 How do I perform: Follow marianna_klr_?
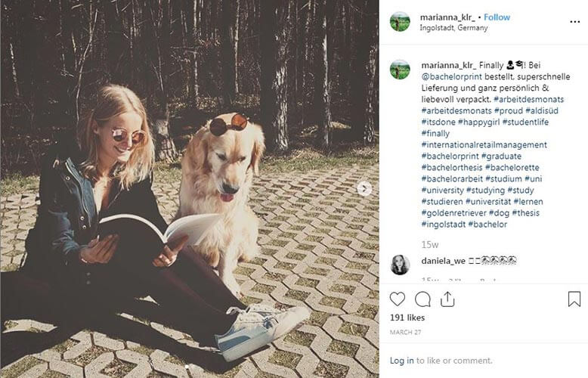click(x=497, y=17)
